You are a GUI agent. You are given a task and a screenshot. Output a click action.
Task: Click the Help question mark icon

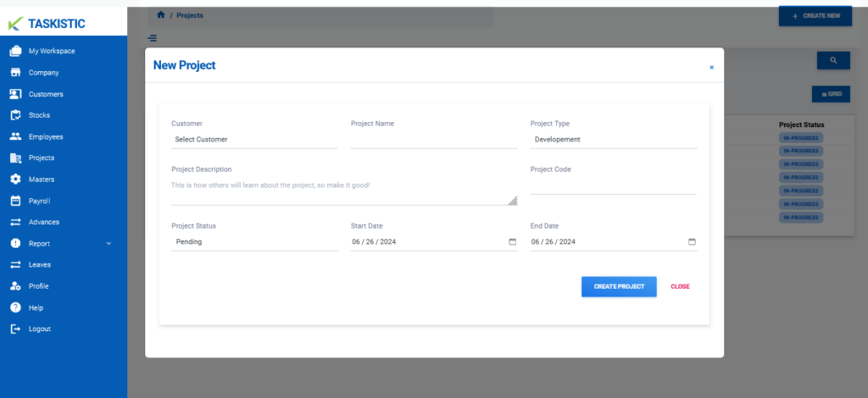click(x=15, y=307)
